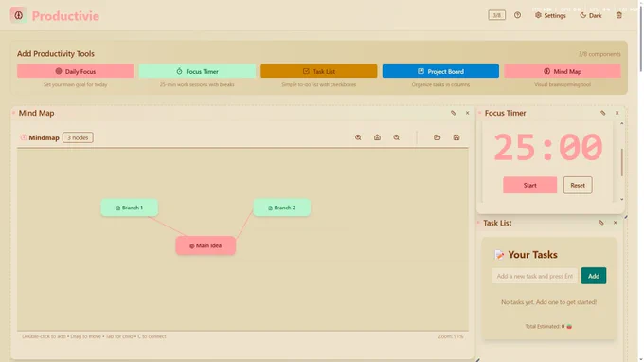
Task: Click the Your Tasks notepad icon
Action: pyautogui.click(x=499, y=255)
